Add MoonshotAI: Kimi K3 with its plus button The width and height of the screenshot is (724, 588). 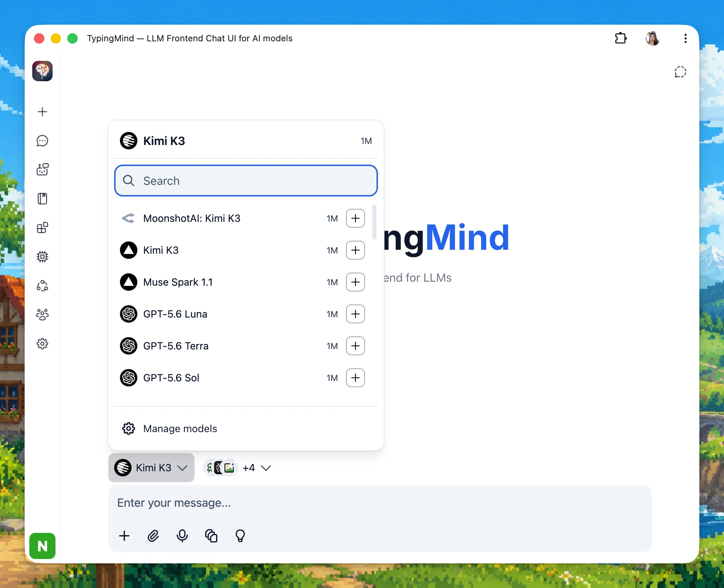coord(355,218)
